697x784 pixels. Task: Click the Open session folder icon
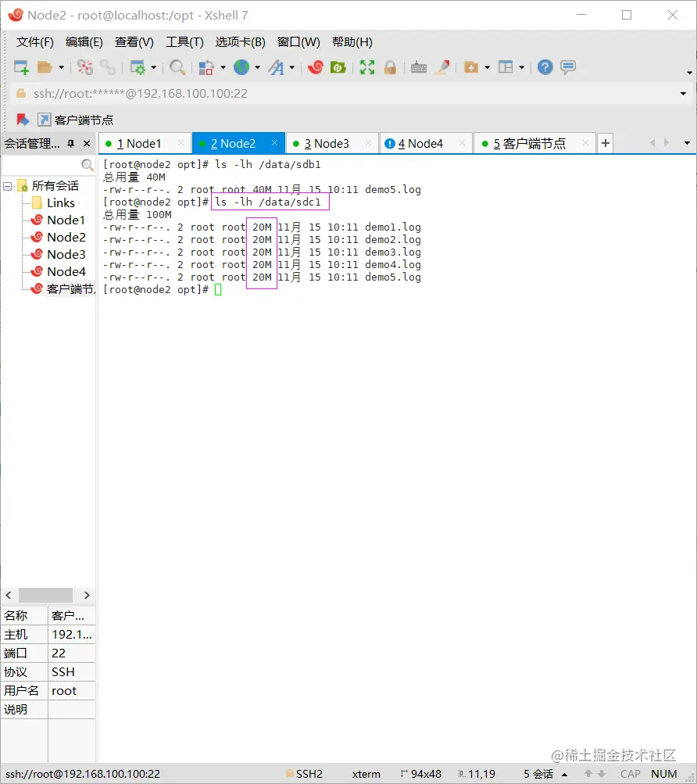[x=45, y=66]
